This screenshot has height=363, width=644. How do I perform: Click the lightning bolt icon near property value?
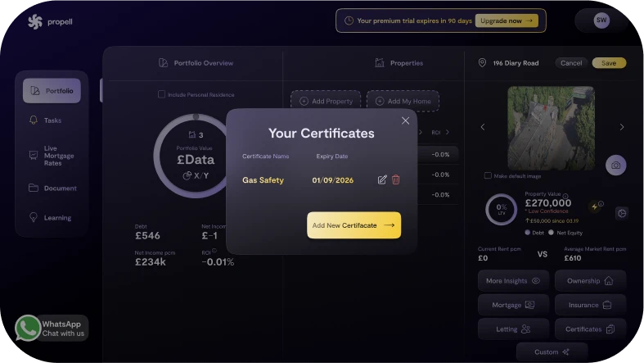[x=595, y=206]
